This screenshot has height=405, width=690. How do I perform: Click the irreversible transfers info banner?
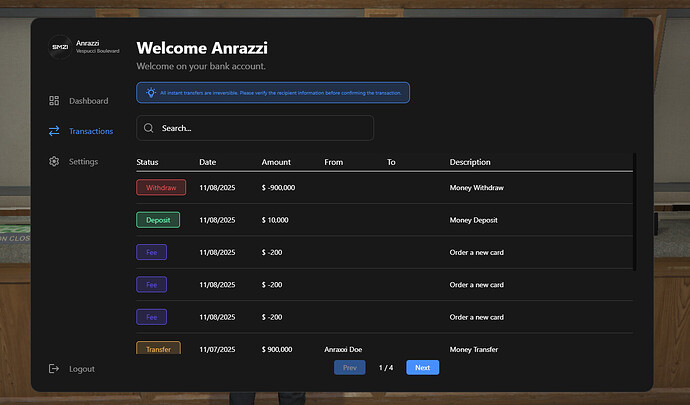pyautogui.click(x=273, y=92)
